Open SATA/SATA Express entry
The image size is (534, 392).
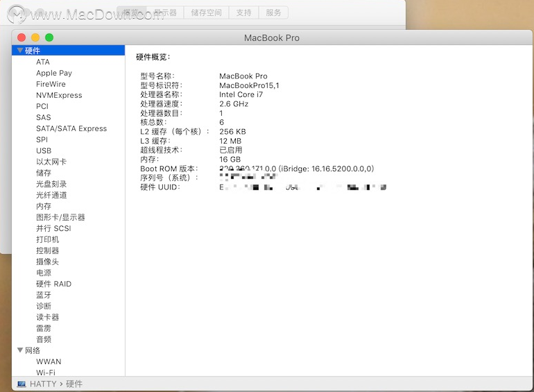click(x=71, y=129)
